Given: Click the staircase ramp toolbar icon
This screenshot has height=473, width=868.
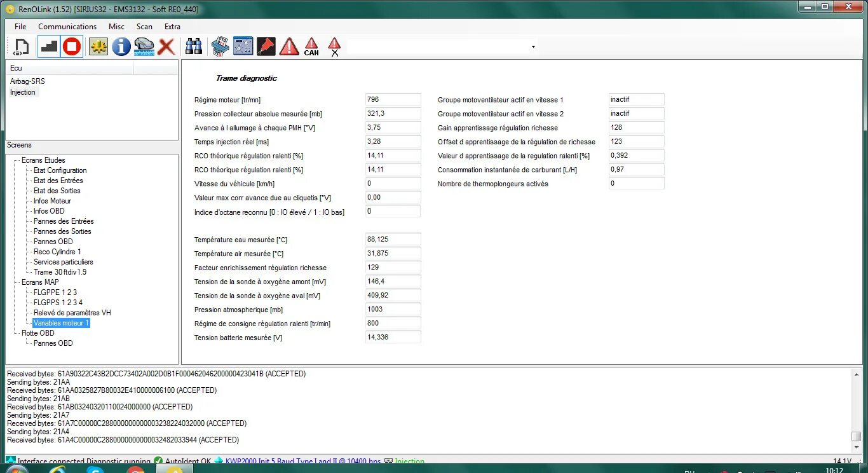Looking at the screenshot, I should (x=49, y=46).
